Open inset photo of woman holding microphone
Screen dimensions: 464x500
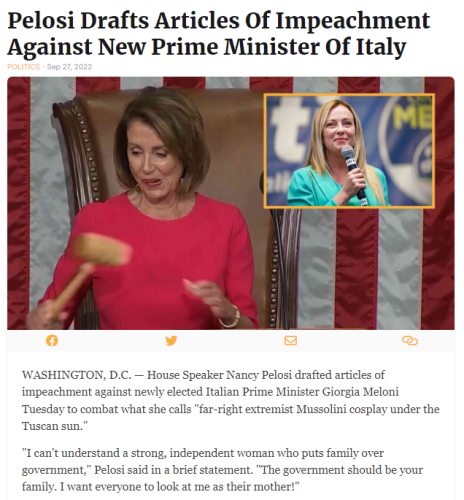tap(349, 151)
